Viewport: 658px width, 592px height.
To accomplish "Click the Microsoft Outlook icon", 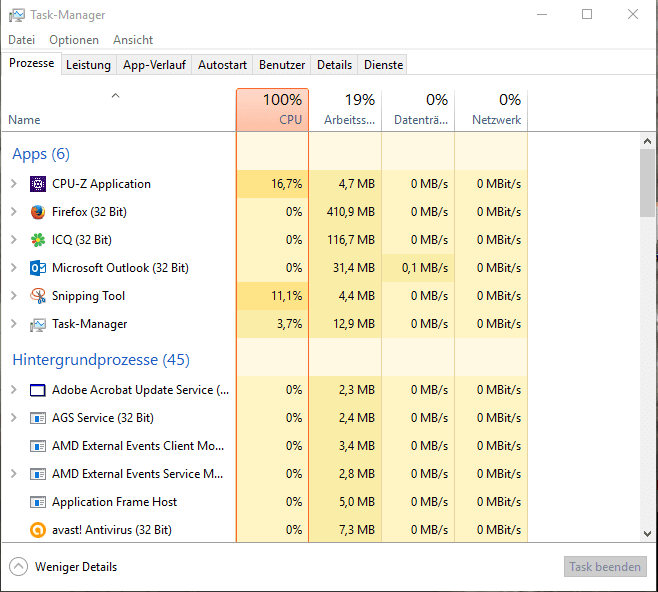I will tap(38, 268).
